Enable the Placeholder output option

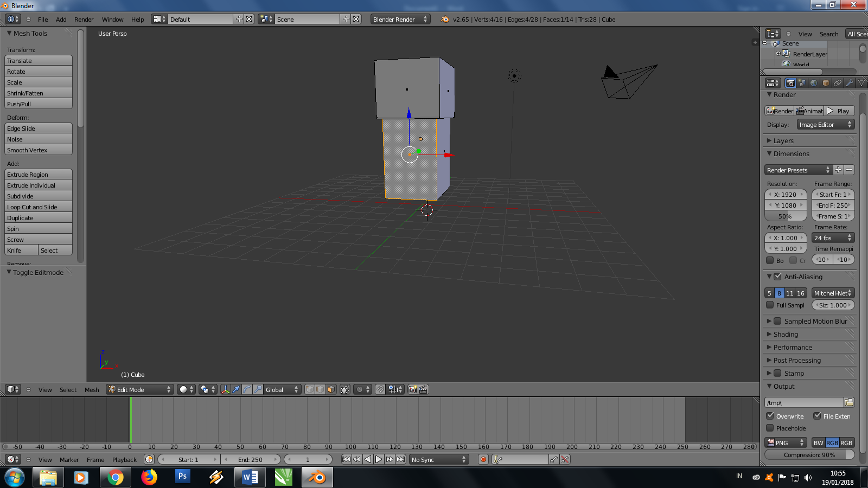click(x=771, y=428)
